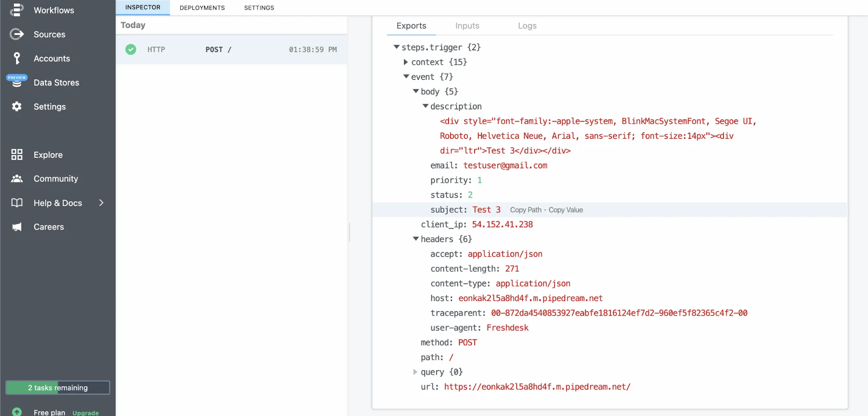
Task: Expand the context {15} node
Action: tap(406, 62)
